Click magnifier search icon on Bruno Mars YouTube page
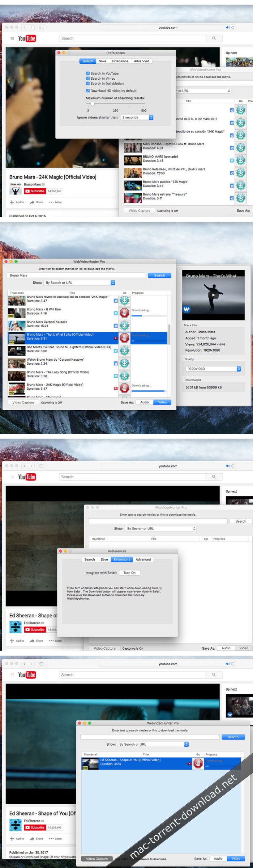 pos(214,38)
